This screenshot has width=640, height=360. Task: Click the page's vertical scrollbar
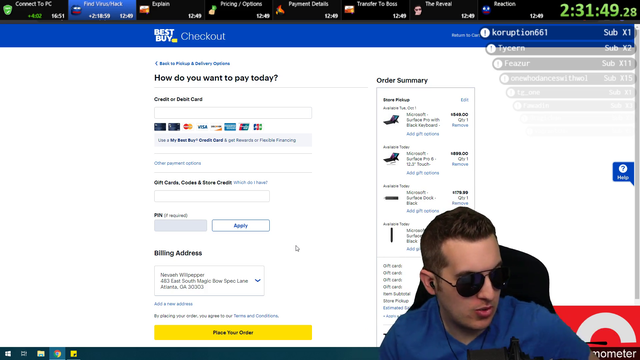click(x=638, y=163)
